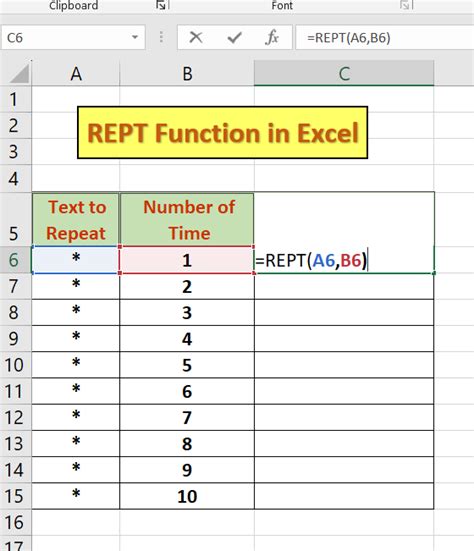Click the 'REPT Function in Excel' title box
The image size is (474, 551).
click(222, 132)
